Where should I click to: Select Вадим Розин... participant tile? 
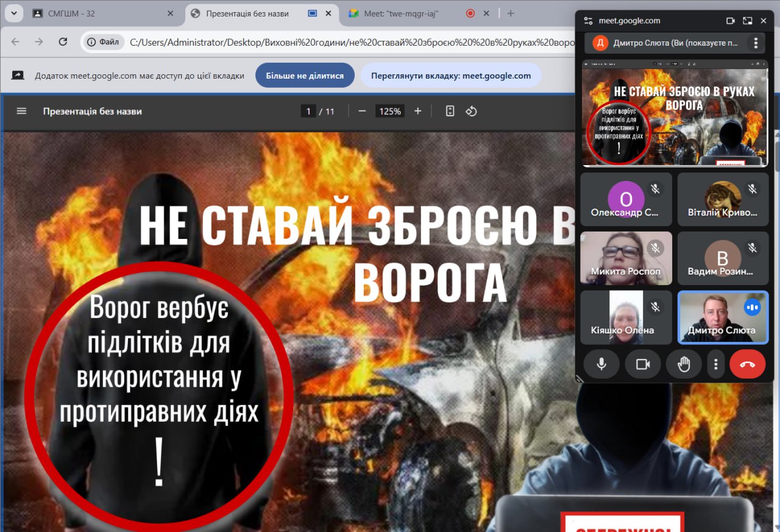723,258
